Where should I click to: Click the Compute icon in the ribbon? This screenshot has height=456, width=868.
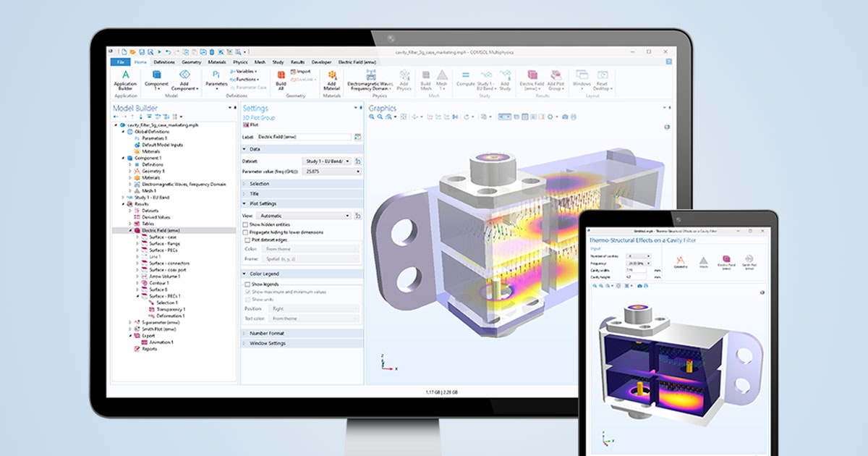click(x=465, y=74)
